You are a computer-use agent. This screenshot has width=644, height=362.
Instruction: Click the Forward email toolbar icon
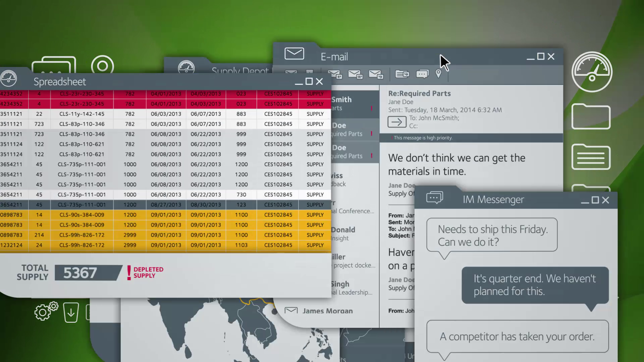click(x=376, y=74)
